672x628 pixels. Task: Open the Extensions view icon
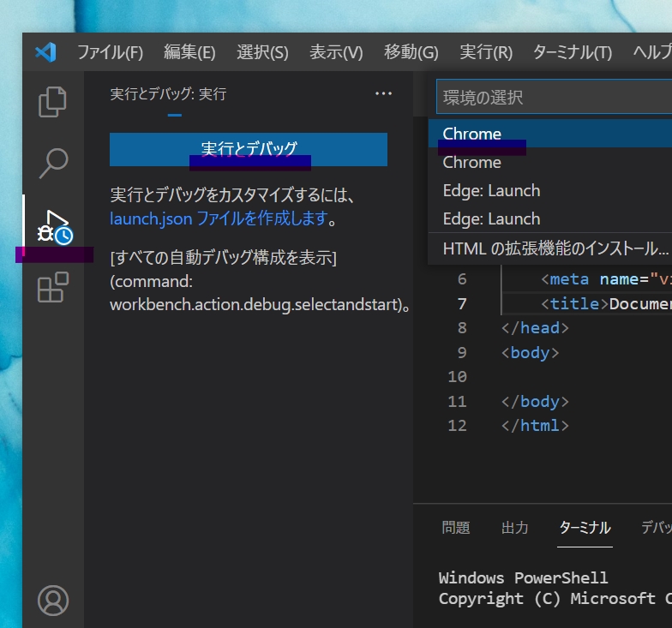click(53, 288)
